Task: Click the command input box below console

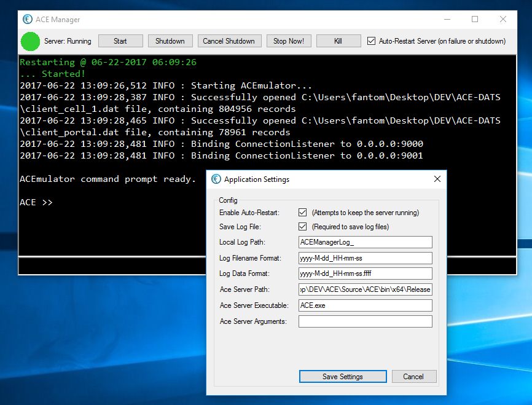Action: tap(112, 266)
